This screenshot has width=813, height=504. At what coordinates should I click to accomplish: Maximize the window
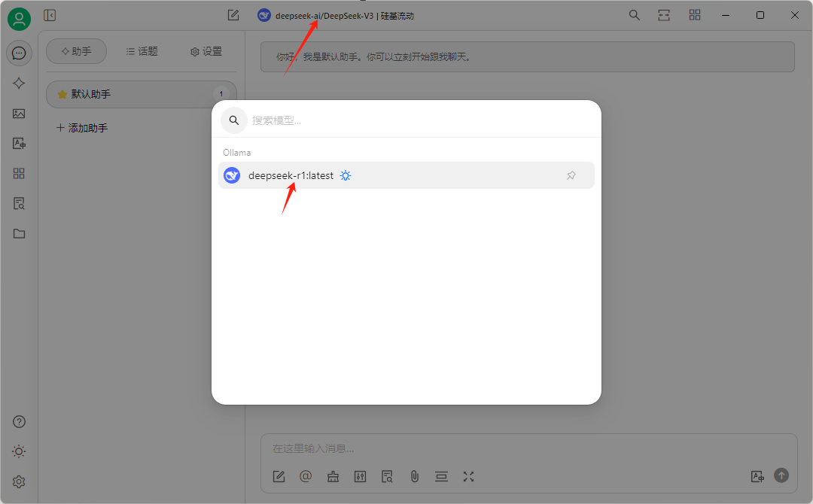[x=760, y=16]
